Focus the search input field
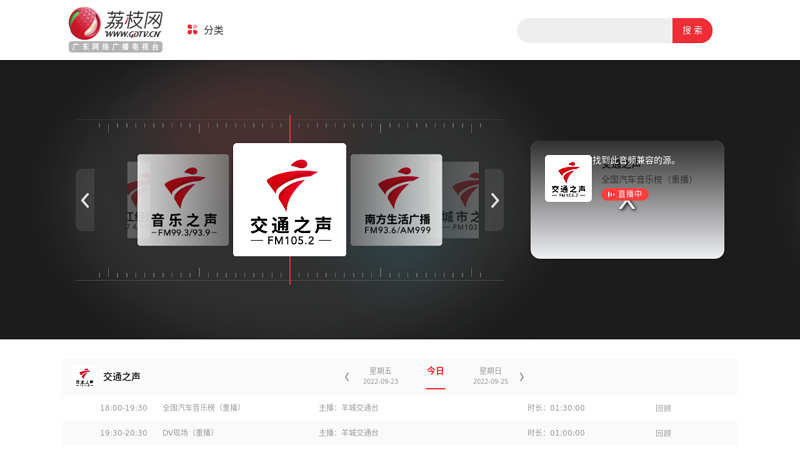The height and width of the screenshot is (450, 800). tap(594, 31)
